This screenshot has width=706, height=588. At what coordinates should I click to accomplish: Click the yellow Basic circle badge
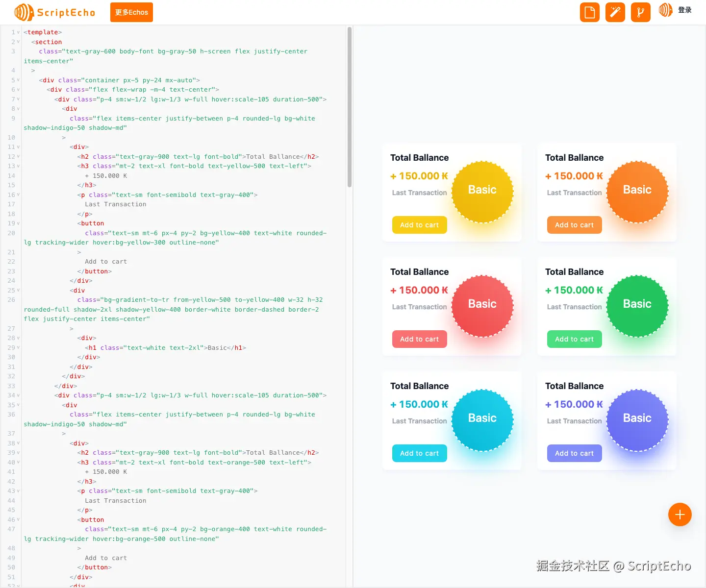click(482, 192)
